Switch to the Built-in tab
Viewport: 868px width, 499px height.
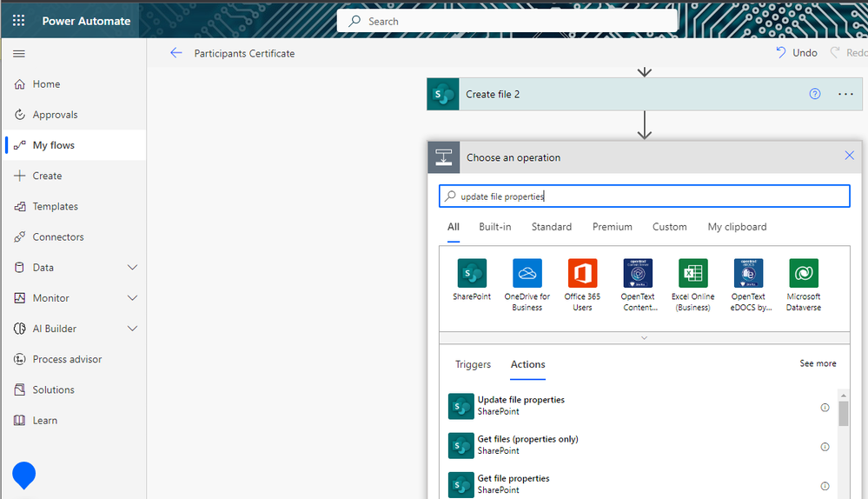[495, 227]
